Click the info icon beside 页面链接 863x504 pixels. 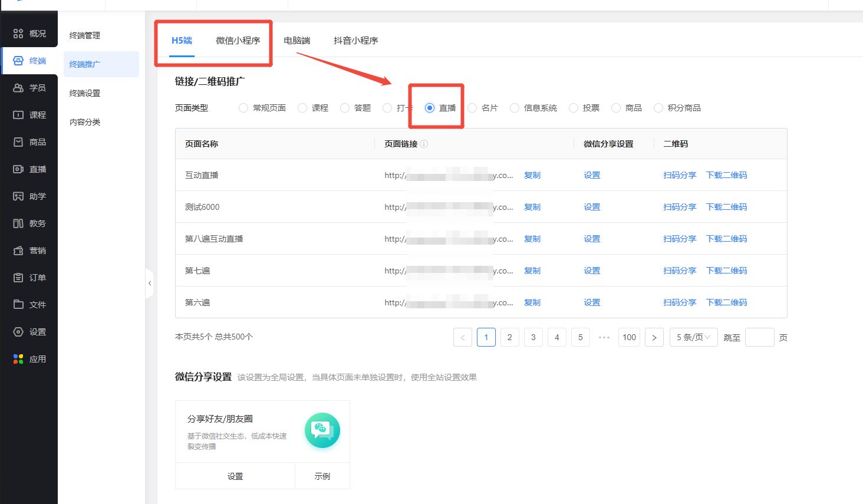pyautogui.click(x=424, y=144)
